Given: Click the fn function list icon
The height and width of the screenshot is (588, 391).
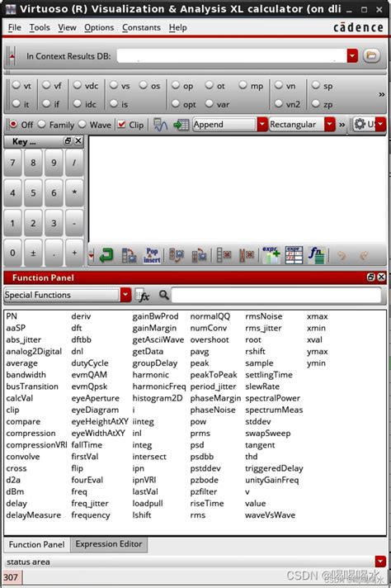Looking at the screenshot, I should (317, 255).
